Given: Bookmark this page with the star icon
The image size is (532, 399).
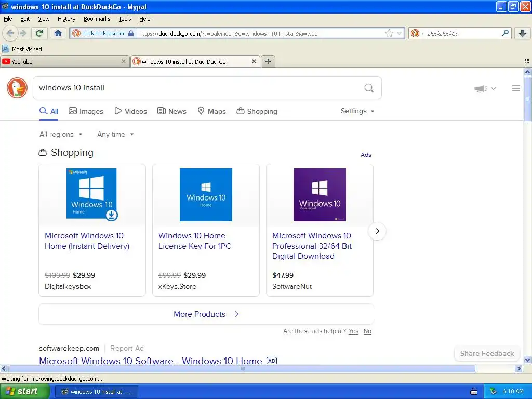Looking at the screenshot, I should [x=389, y=33].
